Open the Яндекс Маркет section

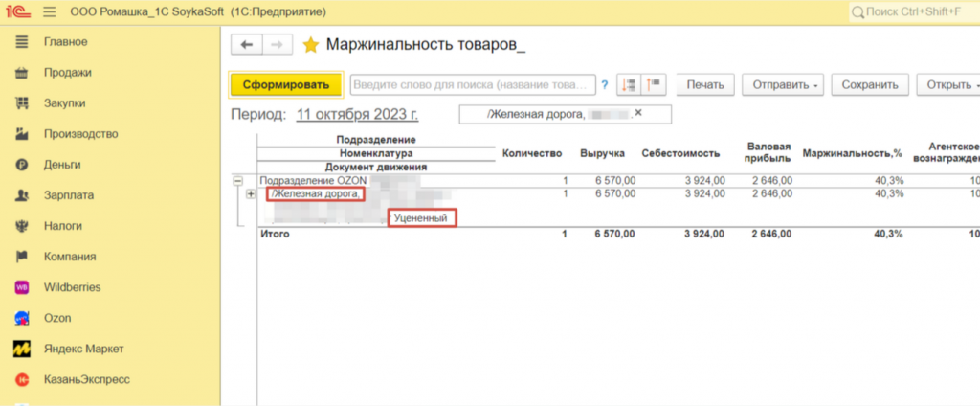(x=83, y=349)
